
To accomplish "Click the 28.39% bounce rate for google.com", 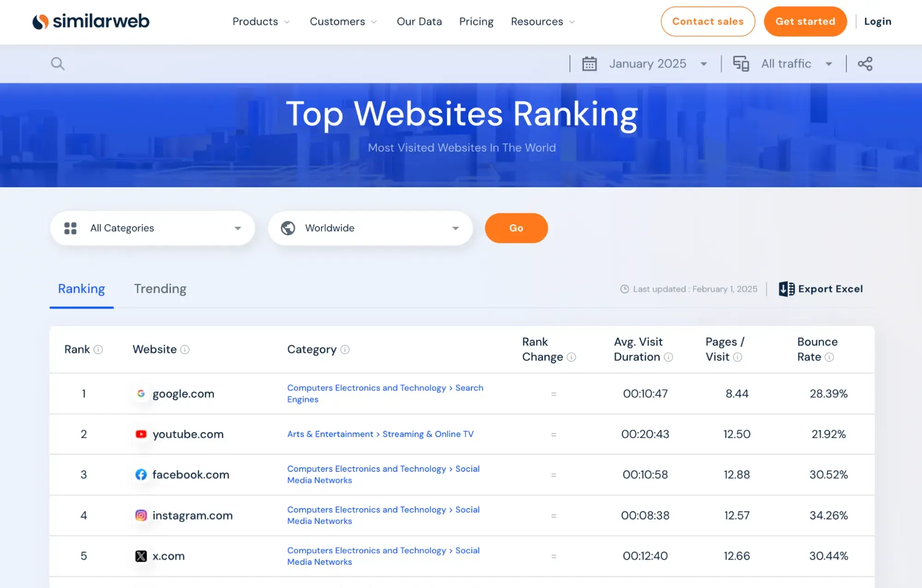I will 828,394.
